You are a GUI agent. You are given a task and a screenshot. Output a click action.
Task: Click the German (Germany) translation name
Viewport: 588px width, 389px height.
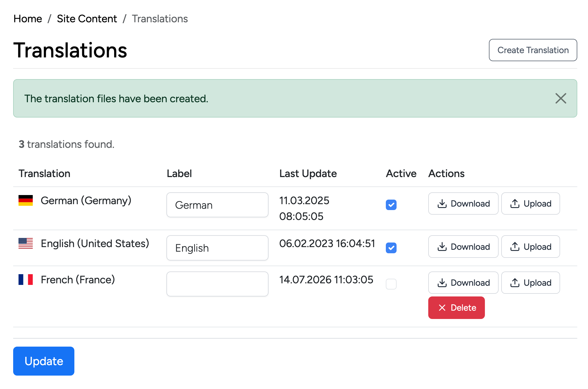[x=86, y=200]
